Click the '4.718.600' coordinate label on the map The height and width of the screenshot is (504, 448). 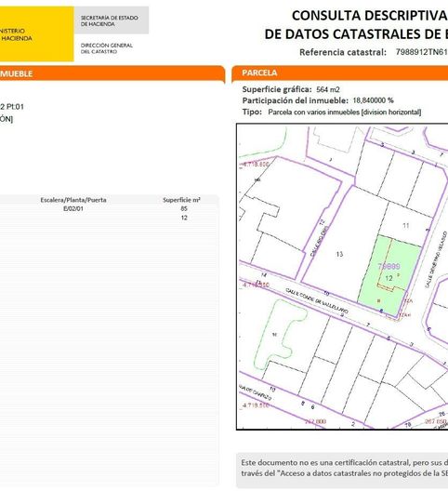pos(256,165)
